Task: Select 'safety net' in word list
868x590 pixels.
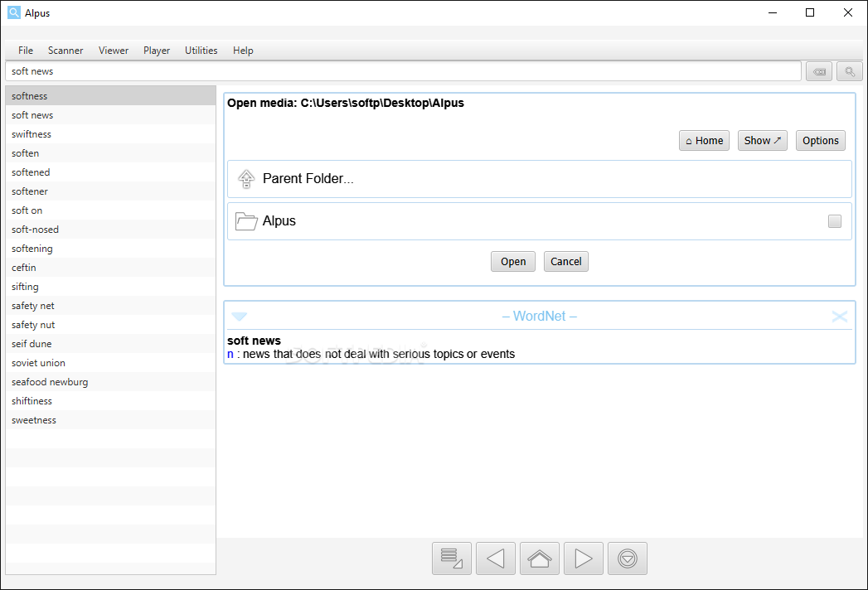Action: click(x=111, y=306)
